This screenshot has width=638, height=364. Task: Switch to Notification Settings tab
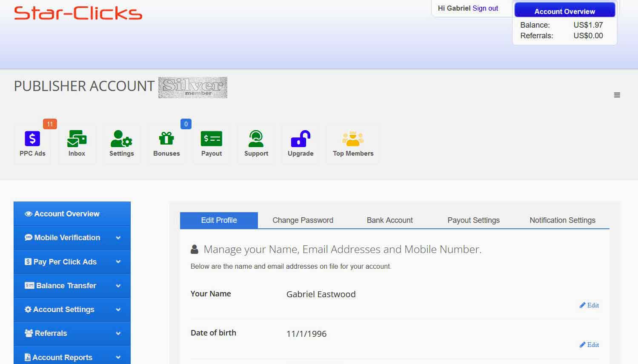tap(562, 220)
